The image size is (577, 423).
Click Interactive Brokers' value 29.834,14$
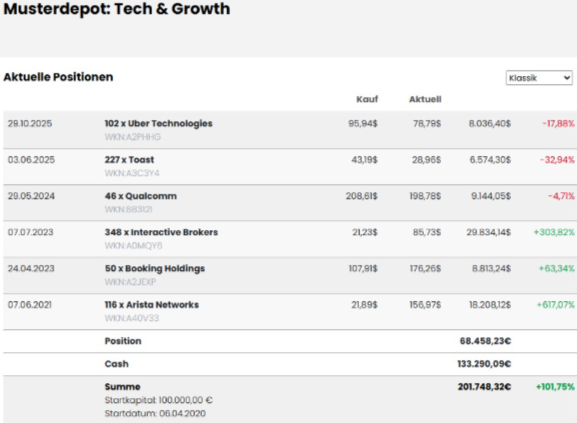click(489, 232)
